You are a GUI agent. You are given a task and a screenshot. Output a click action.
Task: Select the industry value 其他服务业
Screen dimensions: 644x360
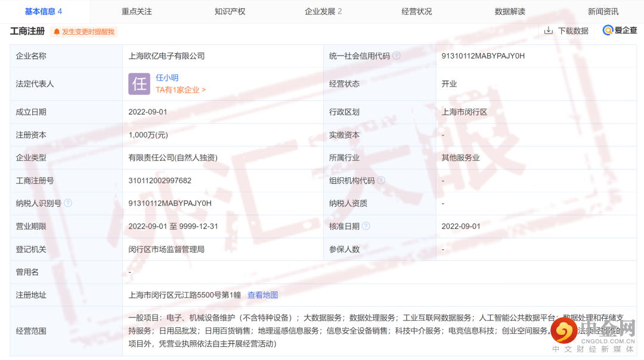click(460, 158)
